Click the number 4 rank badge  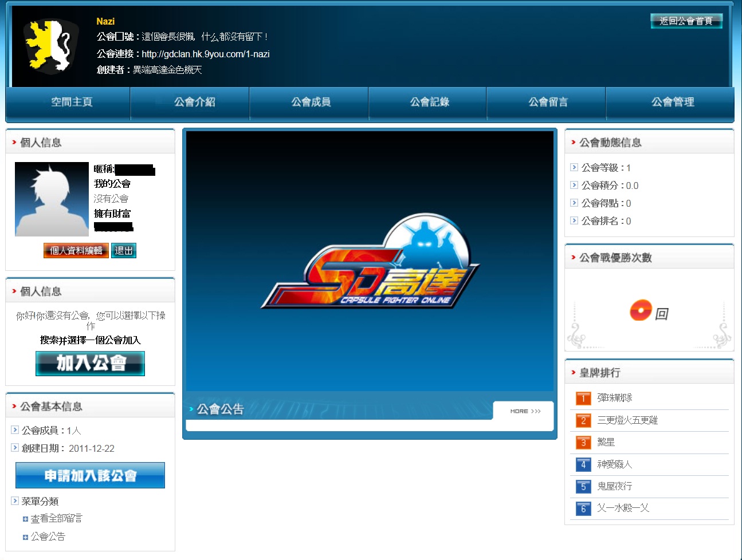click(x=583, y=465)
